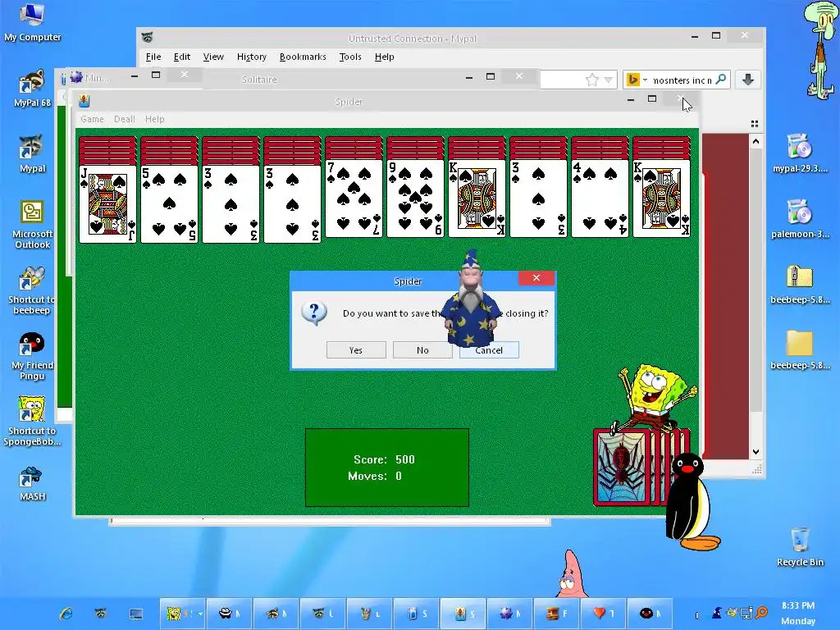Open the My Friend Pingu desktop icon
Viewport: 840px width, 630px height.
pyautogui.click(x=32, y=356)
